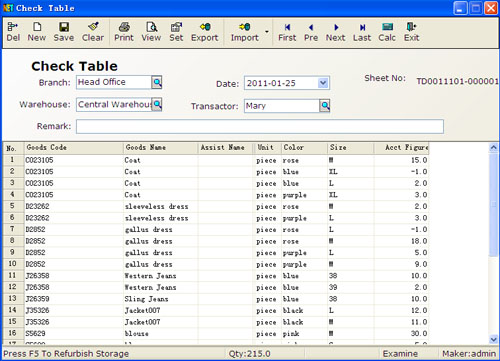Click Press F5 To Refurbish Storage text

[x=66, y=354]
